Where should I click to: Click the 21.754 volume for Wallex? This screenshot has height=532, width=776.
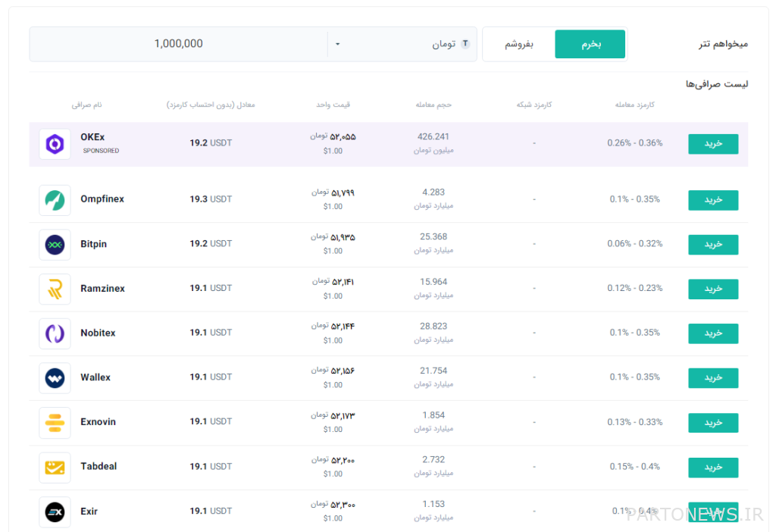pyautogui.click(x=433, y=371)
